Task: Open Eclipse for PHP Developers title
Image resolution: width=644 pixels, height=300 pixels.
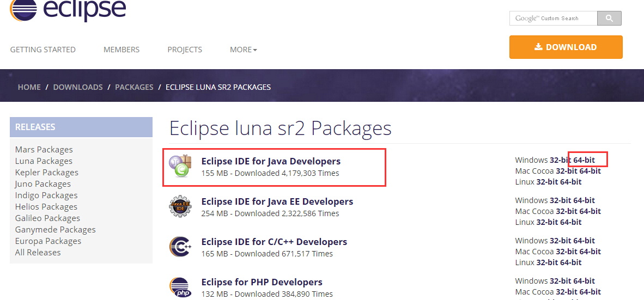Action: [x=262, y=282]
